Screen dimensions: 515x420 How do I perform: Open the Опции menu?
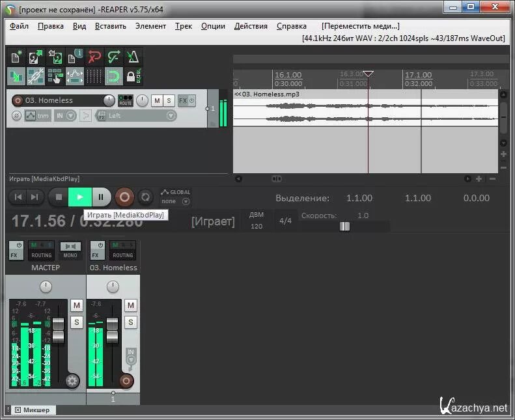tap(213, 26)
